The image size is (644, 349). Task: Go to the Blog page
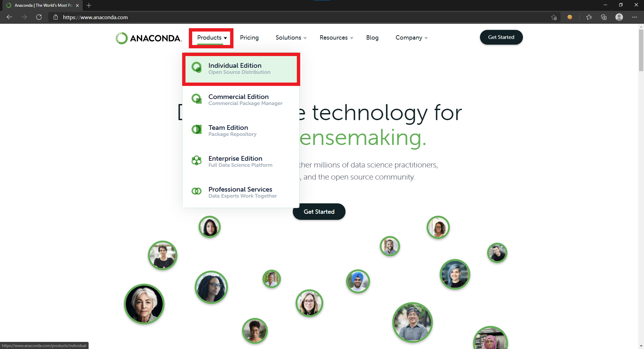(372, 38)
